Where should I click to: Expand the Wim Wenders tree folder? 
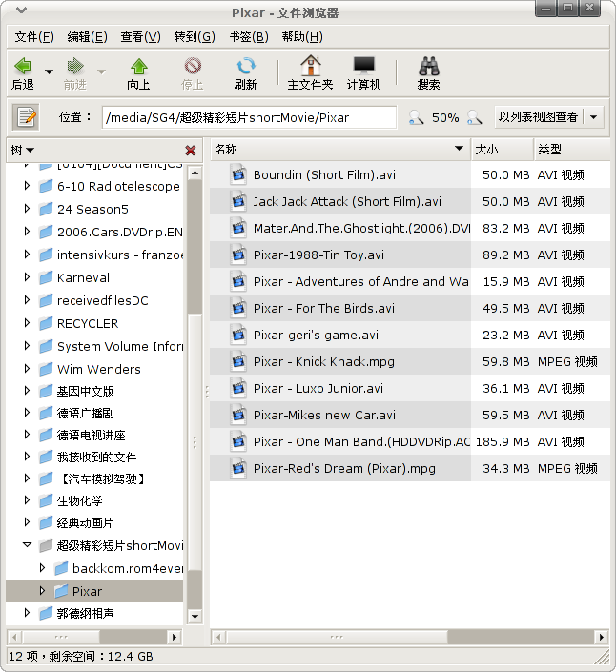coord(27,369)
